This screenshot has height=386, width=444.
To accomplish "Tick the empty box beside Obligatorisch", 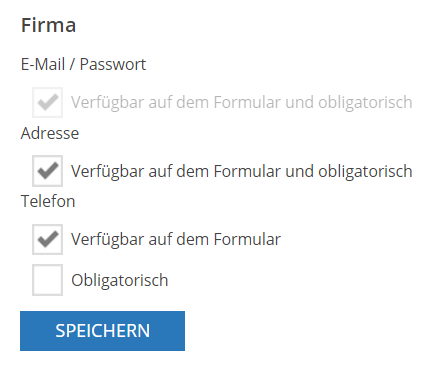I will point(47,280).
